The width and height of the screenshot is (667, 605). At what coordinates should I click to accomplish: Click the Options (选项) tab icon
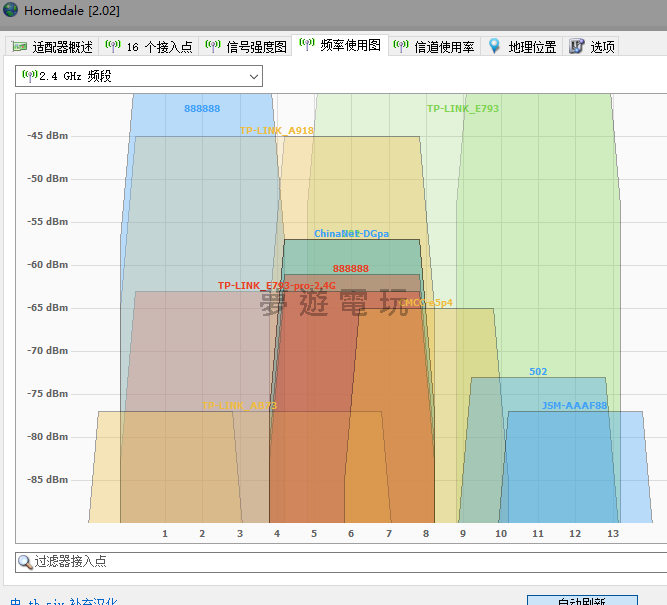(x=576, y=47)
